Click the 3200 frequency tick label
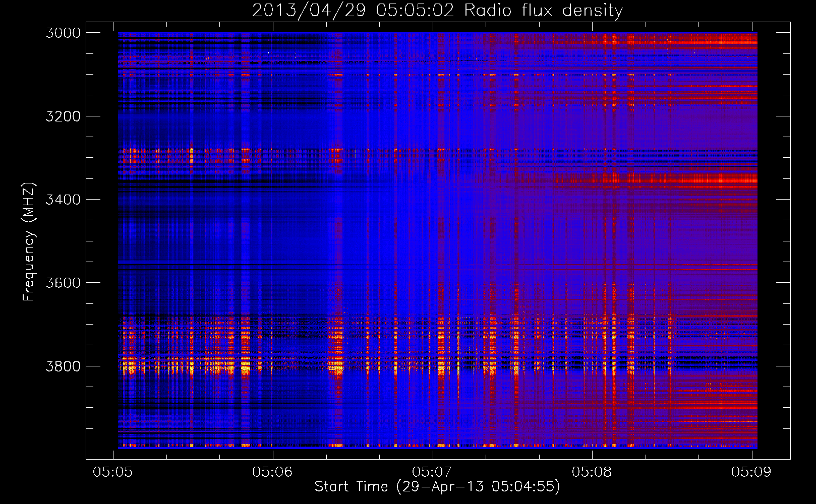The image size is (816, 504). [63, 116]
